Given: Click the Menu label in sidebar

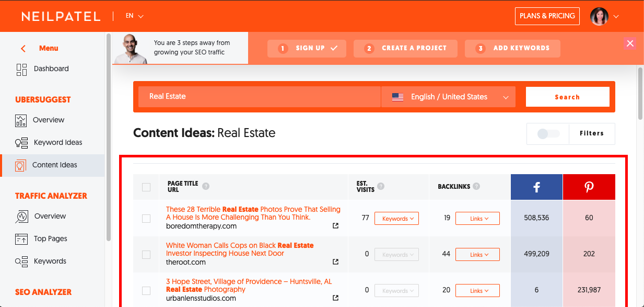Looking at the screenshot, I should coord(49,49).
